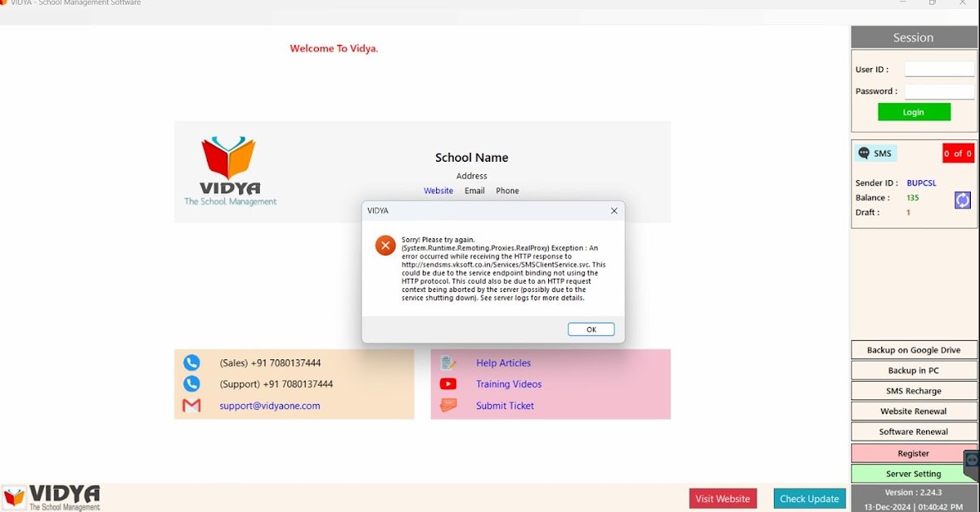Open Backup on Google Drive
This screenshot has height=512, width=980.
[x=914, y=350]
